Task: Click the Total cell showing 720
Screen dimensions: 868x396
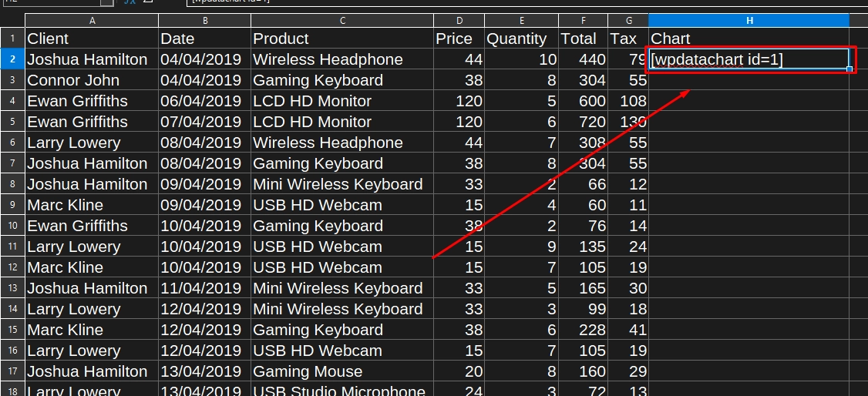Action: (583, 122)
